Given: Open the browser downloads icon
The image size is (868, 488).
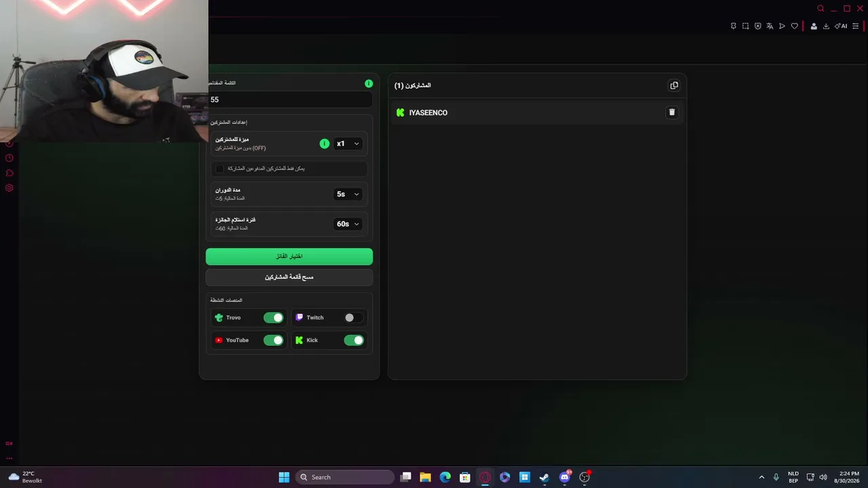Looking at the screenshot, I should coord(826,26).
